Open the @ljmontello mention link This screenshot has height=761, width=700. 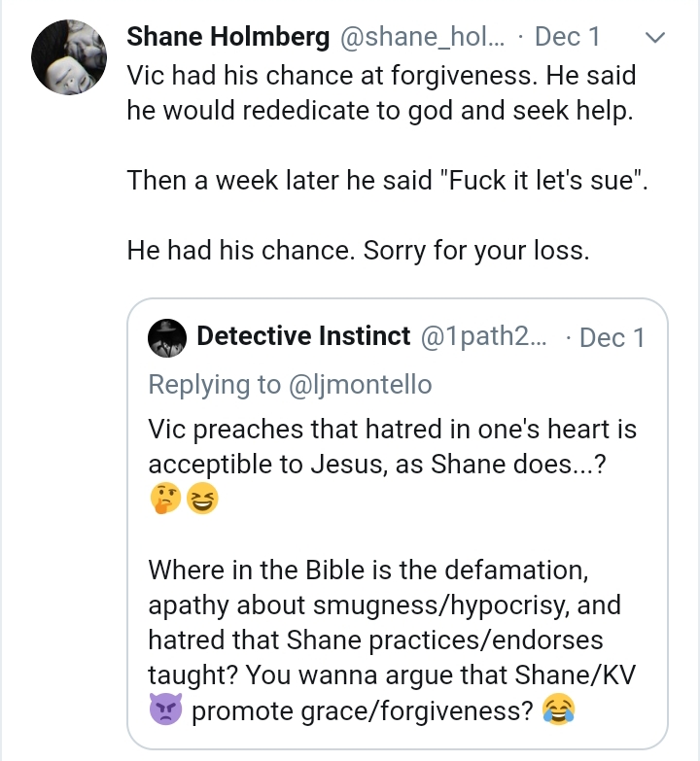point(360,385)
